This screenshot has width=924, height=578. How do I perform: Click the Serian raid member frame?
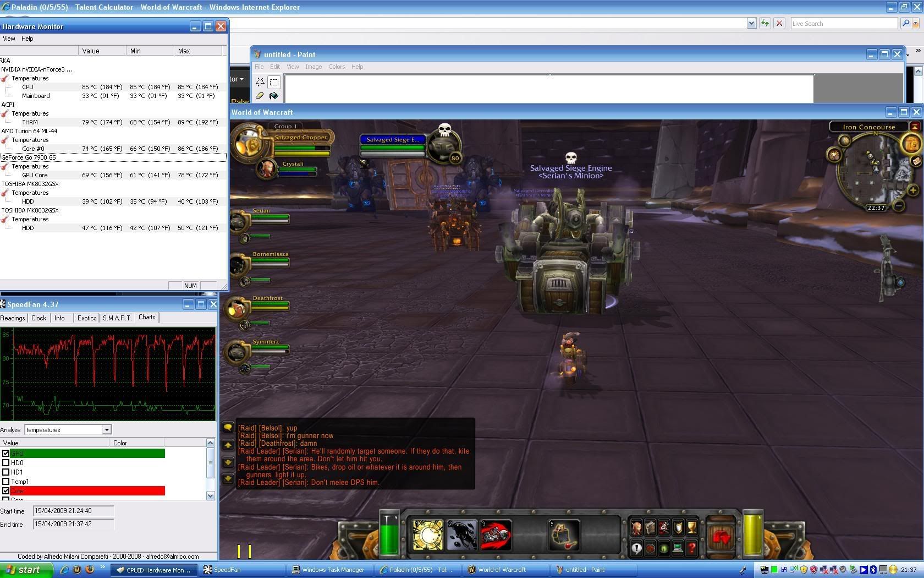coord(260,220)
